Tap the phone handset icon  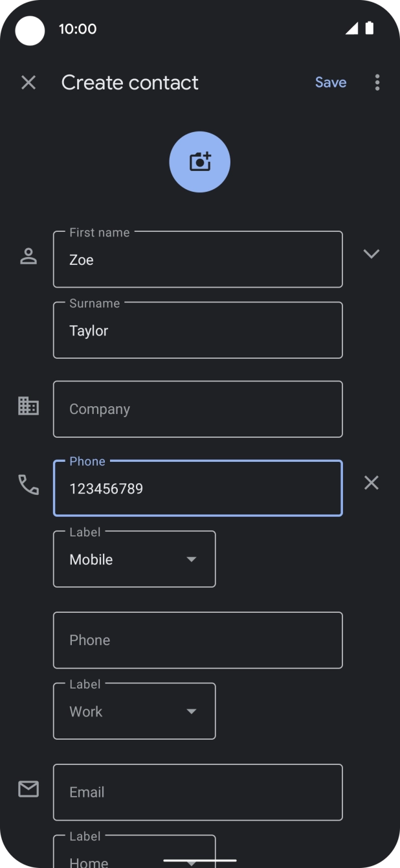coord(28,485)
